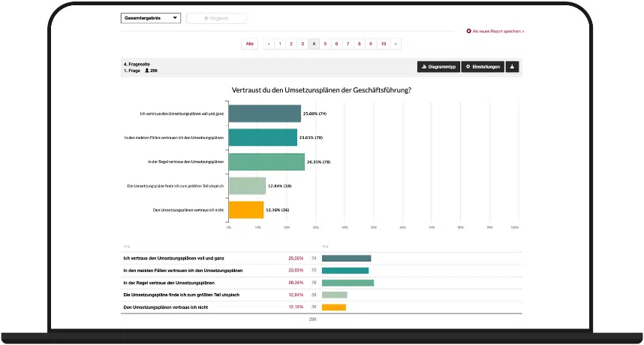
Task: Click the download icon button
Action: (513, 67)
